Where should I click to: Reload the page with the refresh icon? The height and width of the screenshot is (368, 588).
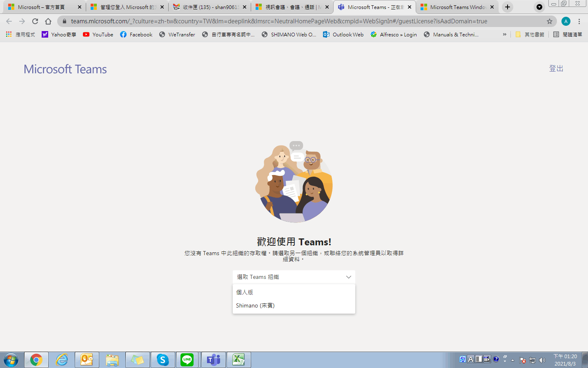[35, 21]
